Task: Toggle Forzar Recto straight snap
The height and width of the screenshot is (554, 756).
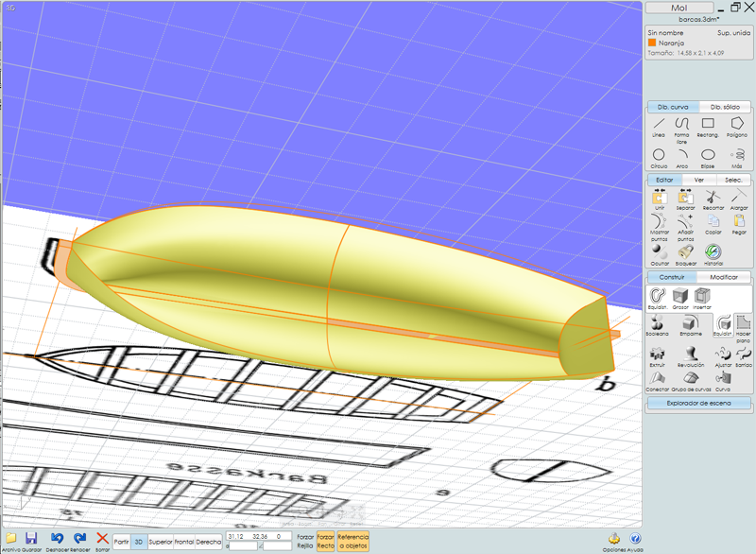Action: coord(325,541)
